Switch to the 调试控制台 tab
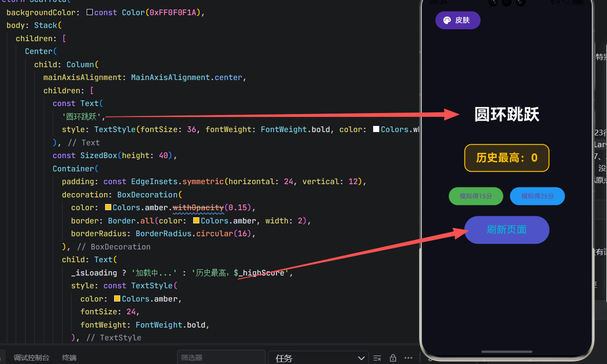Image resolution: width=607 pixels, height=364 pixels. click(x=31, y=358)
